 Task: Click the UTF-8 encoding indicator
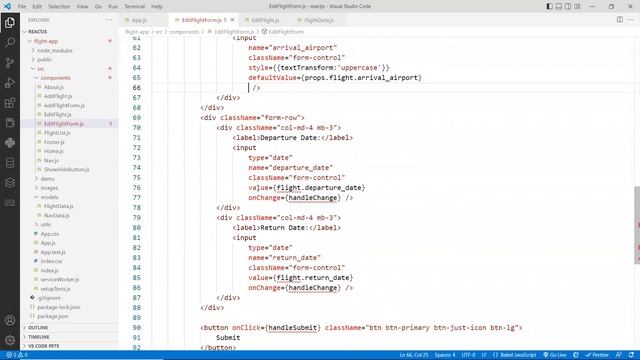coord(468,355)
